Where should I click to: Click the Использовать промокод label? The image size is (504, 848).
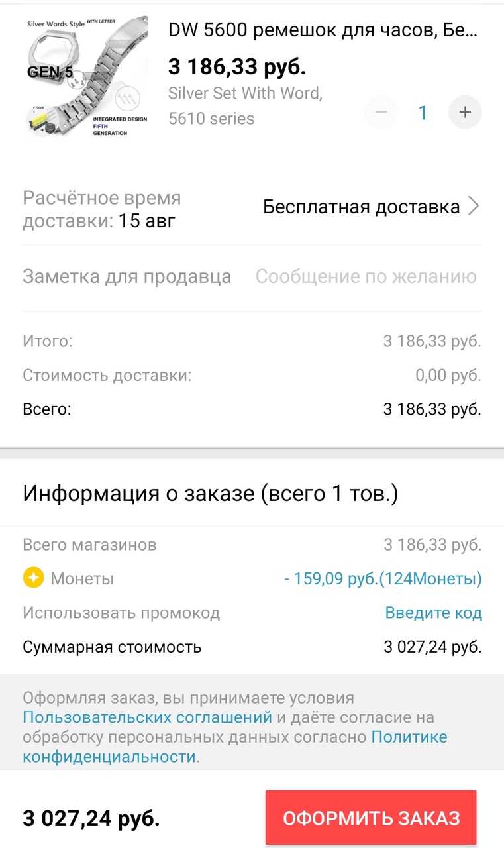(121, 613)
